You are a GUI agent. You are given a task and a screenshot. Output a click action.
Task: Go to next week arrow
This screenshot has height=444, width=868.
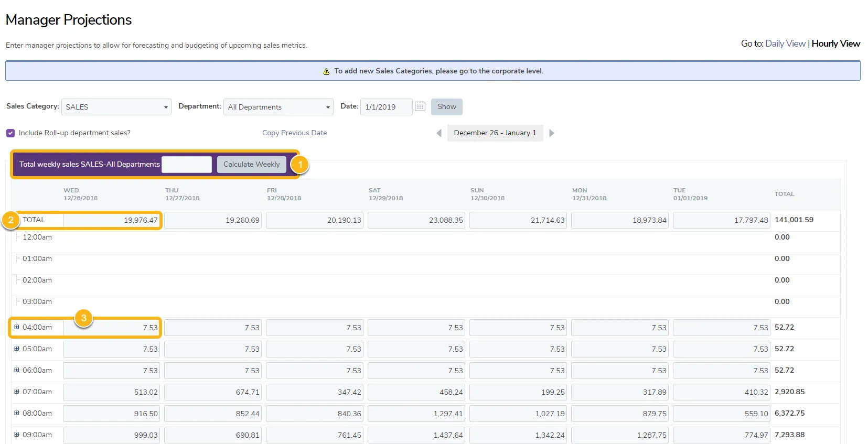(552, 133)
